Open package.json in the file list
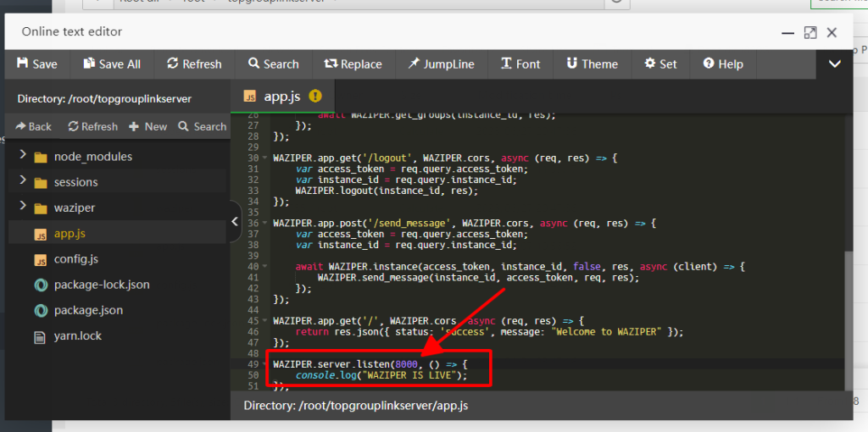868x432 pixels. click(x=88, y=310)
